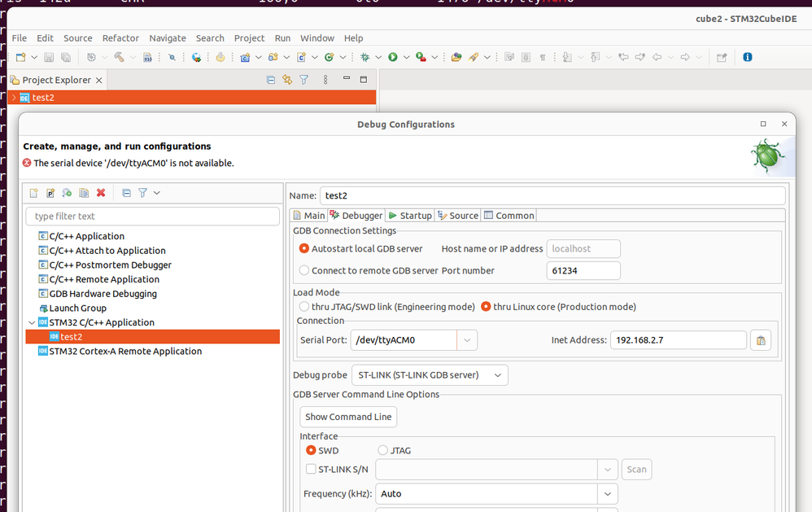The height and width of the screenshot is (512, 812).
Task: Click the New launch configuration prototype icon
Action: [50, 193]
